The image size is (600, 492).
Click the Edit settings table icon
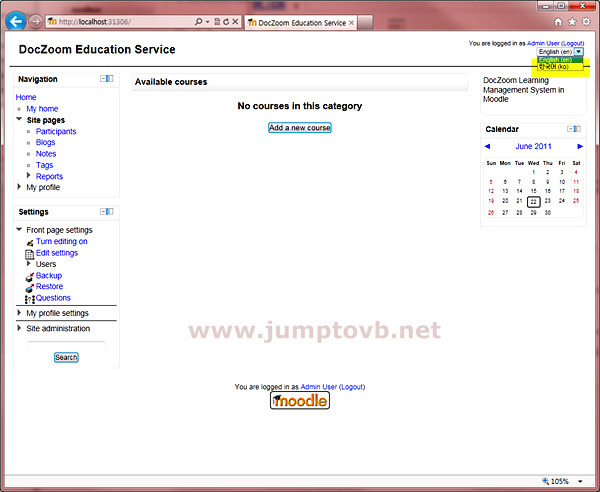29,254
